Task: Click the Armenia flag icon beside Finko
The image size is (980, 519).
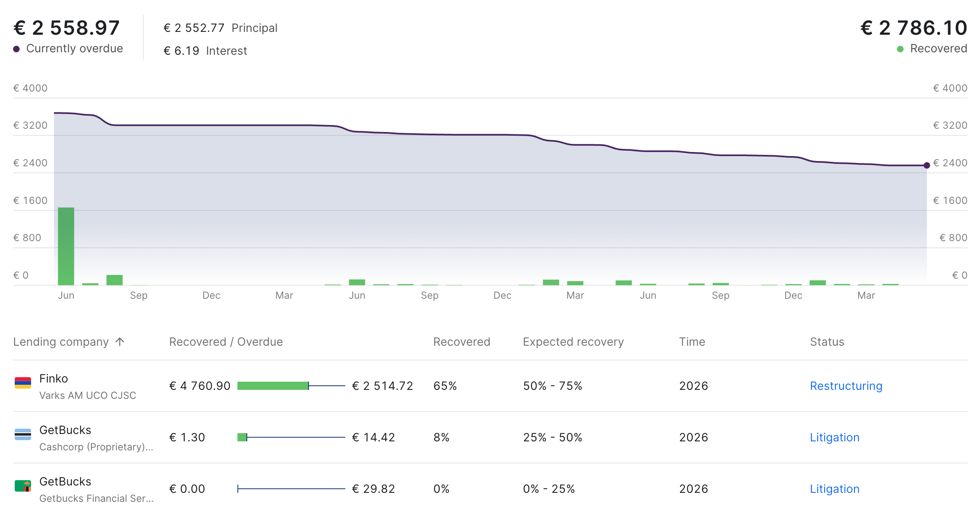Action: tap(23, 383)
